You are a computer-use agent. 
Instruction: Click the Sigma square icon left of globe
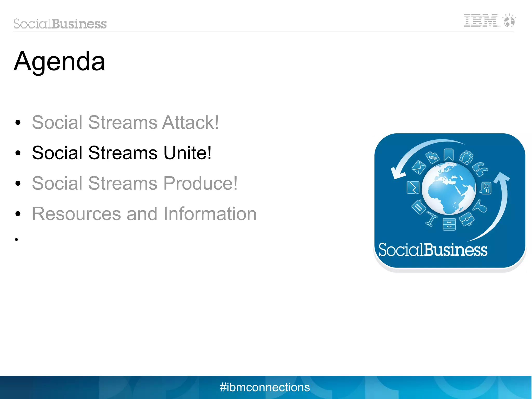[413, 187]
